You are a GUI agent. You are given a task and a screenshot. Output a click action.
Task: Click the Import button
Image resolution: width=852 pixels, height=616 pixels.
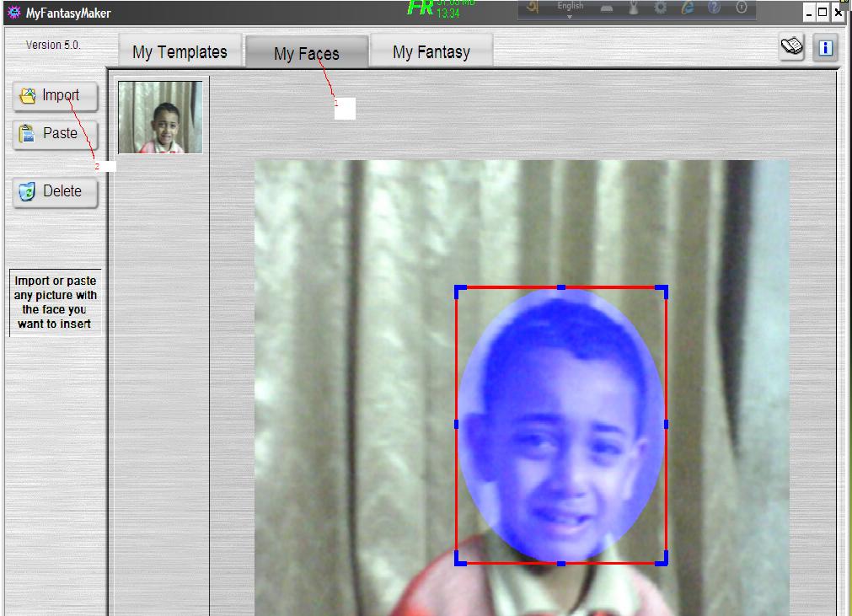point(55,96)
